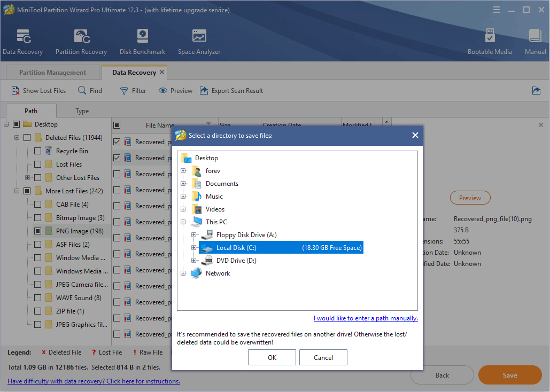Screen dimensions: 550x392
Task: Select the Path tab
Action: (x=31, y=111)
